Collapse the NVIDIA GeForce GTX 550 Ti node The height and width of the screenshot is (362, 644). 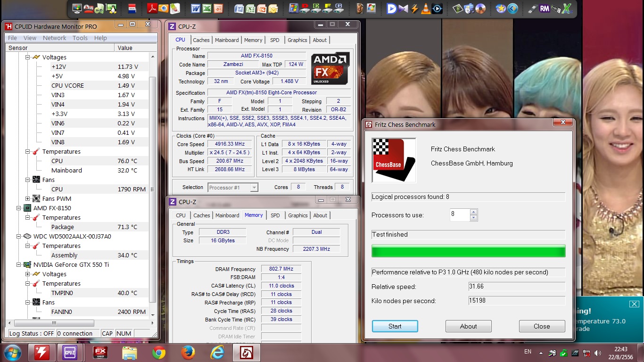coord(19,264)
